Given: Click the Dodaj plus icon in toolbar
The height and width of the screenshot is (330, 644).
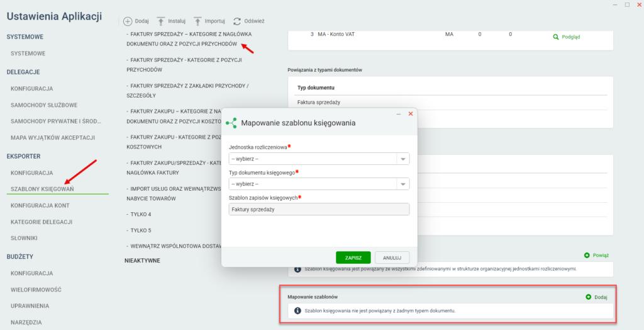Looking at the screenshot, I should pyautogui.click(x=128, y=21).
